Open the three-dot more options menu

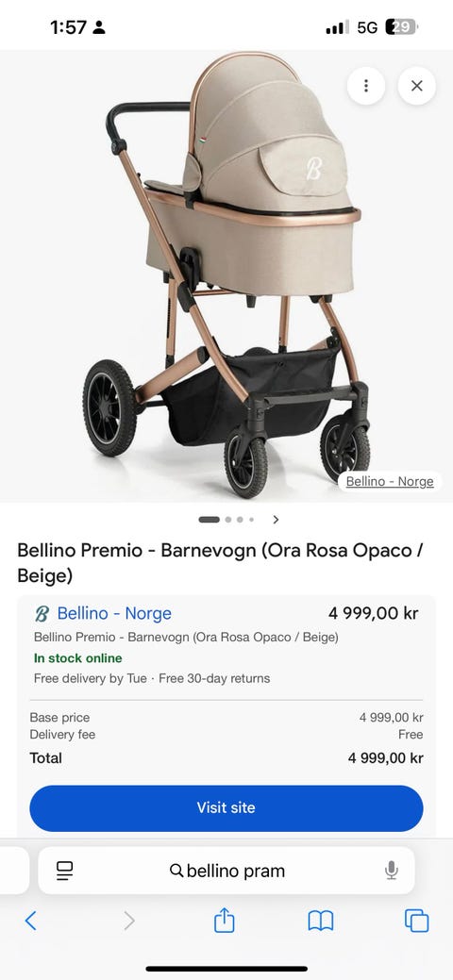366,86
